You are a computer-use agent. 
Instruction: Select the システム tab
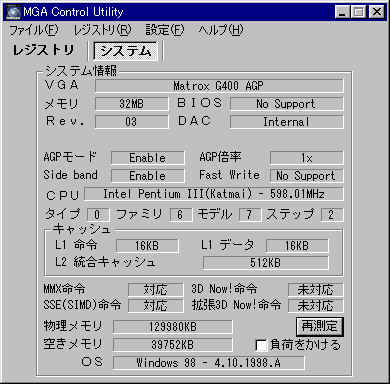[125, 51]
